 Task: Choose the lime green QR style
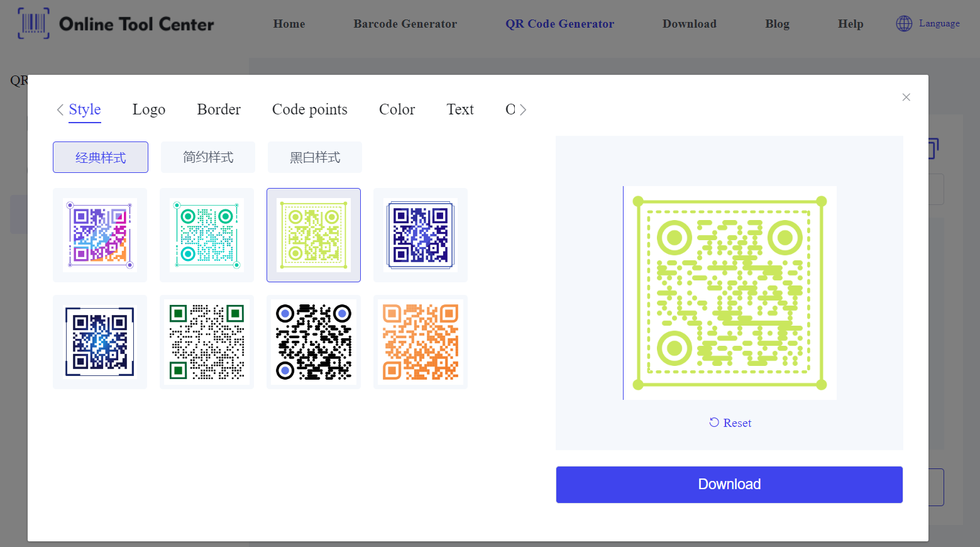pyautogui.click(x=314, y=235)
